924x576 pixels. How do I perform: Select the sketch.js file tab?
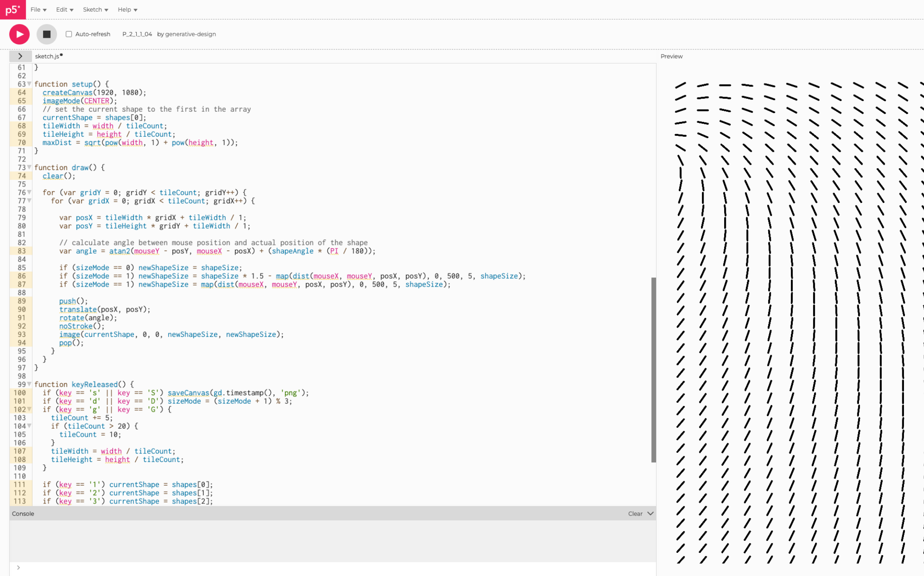coord(47,56)
